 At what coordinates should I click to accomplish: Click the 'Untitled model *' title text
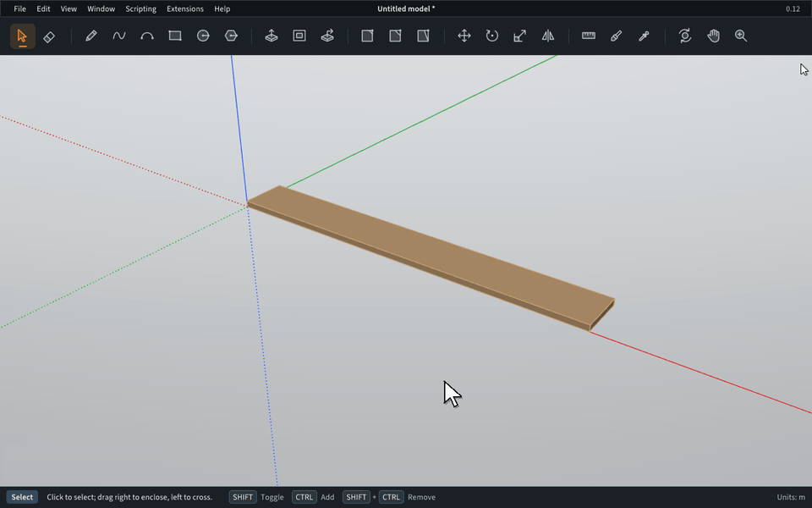coord(406,8)
